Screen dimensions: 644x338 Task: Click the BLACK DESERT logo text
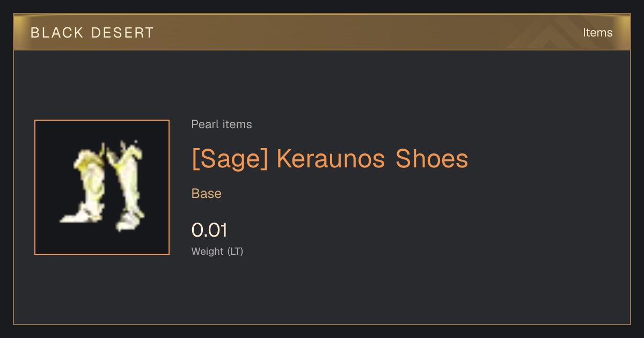(92, 33)
